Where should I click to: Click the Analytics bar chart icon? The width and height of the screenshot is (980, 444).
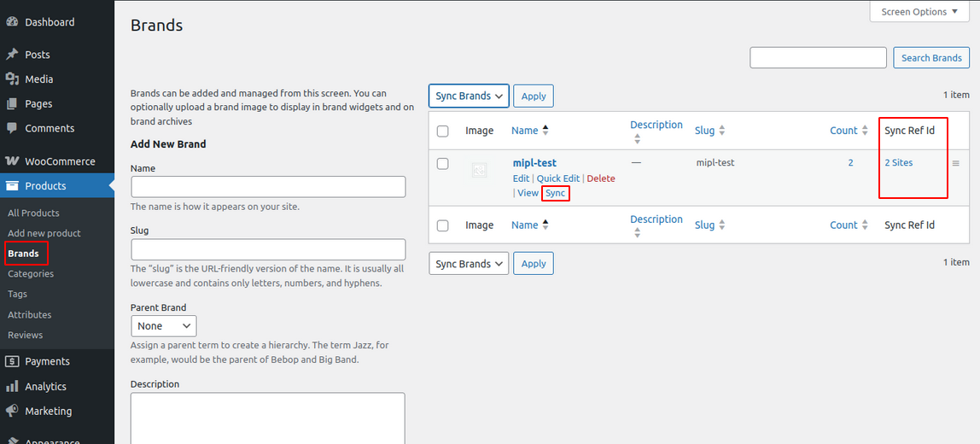12,387
